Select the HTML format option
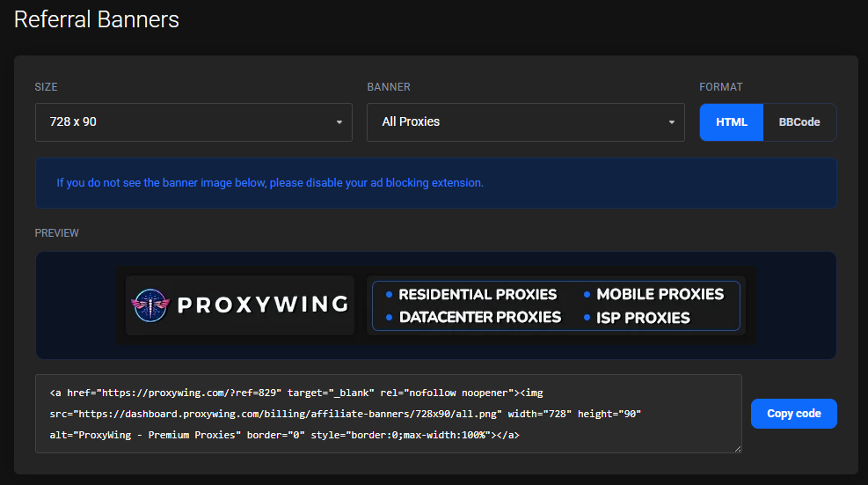 pyautogui.click(x=732, y=122)
